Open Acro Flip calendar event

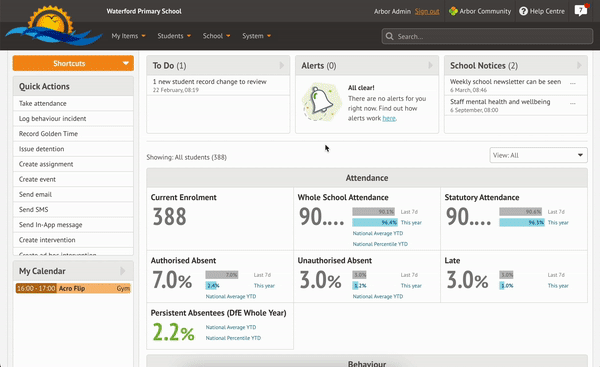click(73, 288)
